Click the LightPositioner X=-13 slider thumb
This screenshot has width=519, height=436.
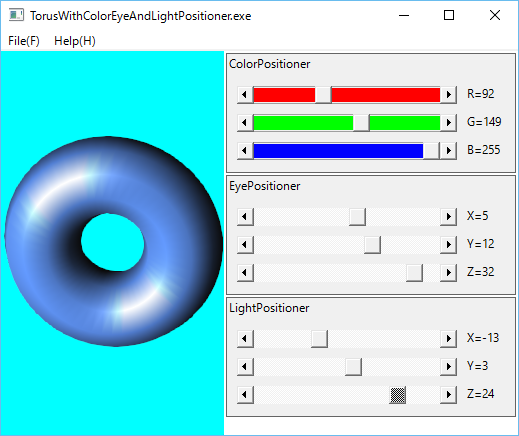pyautogui.click(x=319, y=339)
